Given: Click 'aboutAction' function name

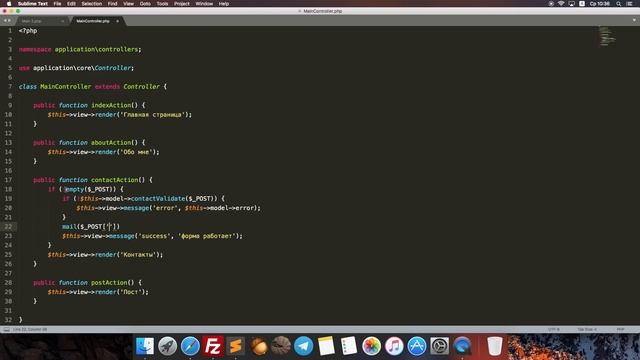Looking at the screenshot, I should (111, 142).
